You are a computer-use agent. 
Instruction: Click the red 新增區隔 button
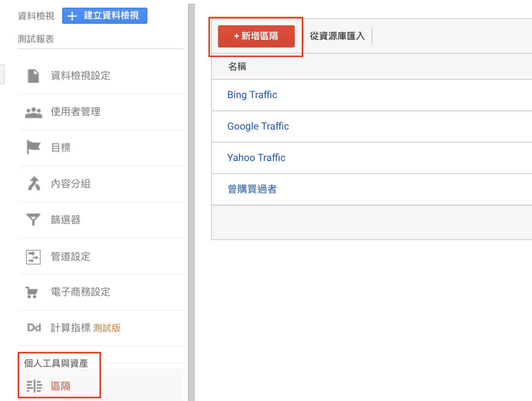click(x=256, y=36)
